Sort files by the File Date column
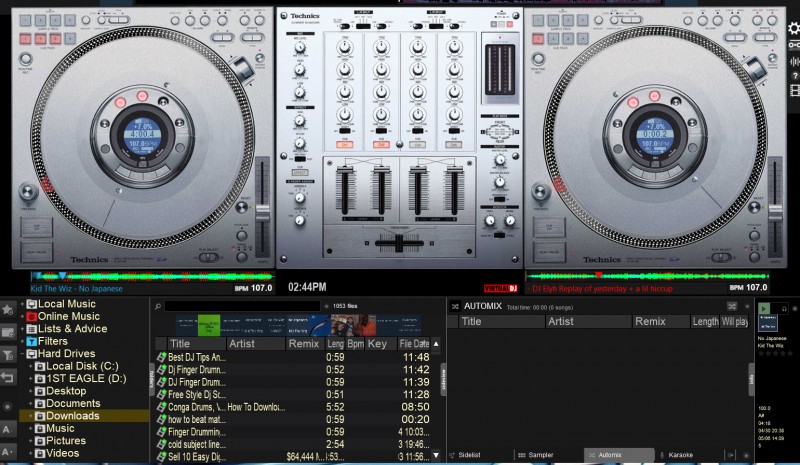 tap(414, 344)
